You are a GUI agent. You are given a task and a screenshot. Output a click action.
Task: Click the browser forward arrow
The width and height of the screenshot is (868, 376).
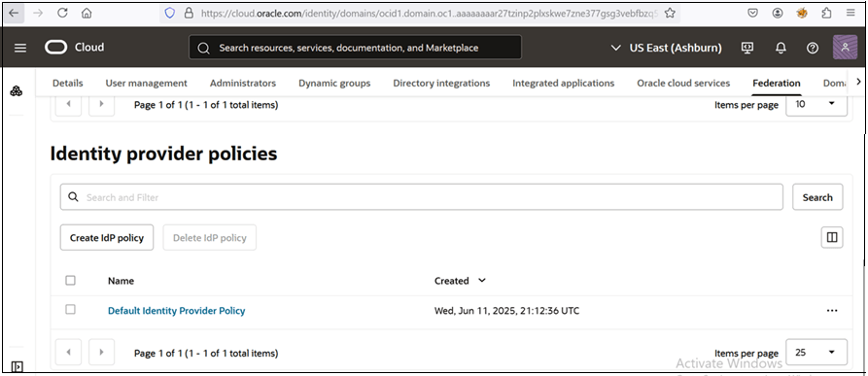pyautogui.click(x=38, y=13)
